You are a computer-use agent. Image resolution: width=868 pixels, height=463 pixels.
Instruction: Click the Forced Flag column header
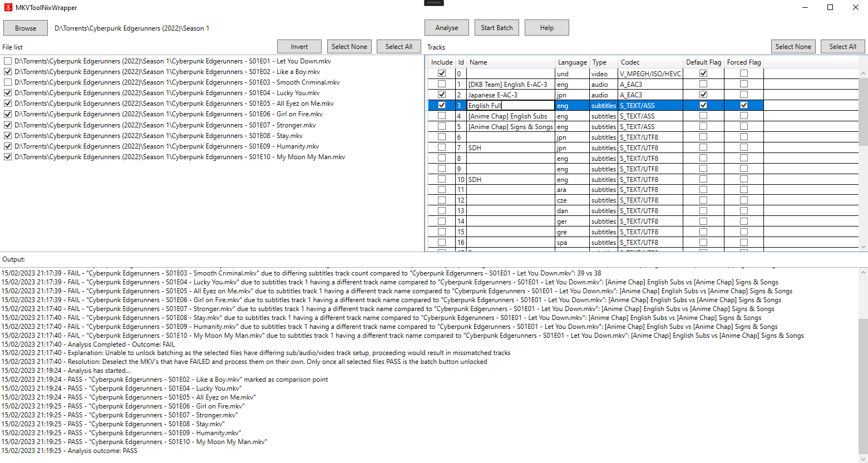click(744, 62)
